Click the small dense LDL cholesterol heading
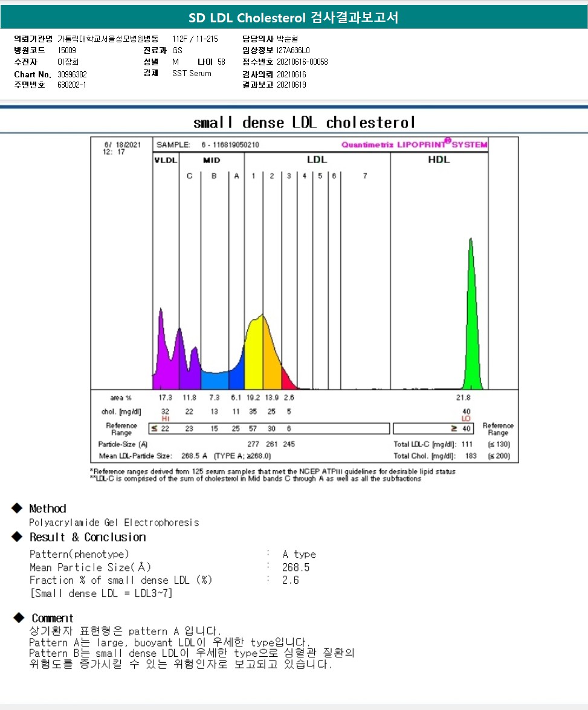The image size is (588, 710). click(x=304, y=123)
